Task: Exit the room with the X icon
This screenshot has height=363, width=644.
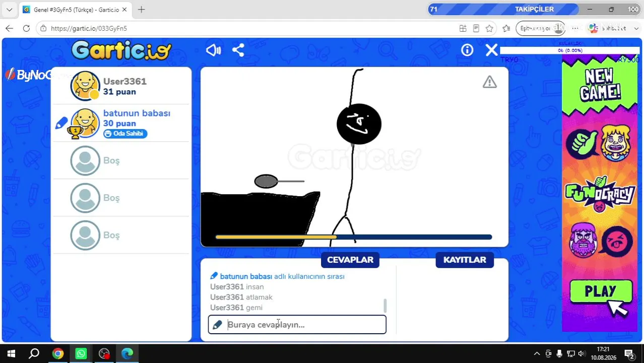Action: point(491,50)
